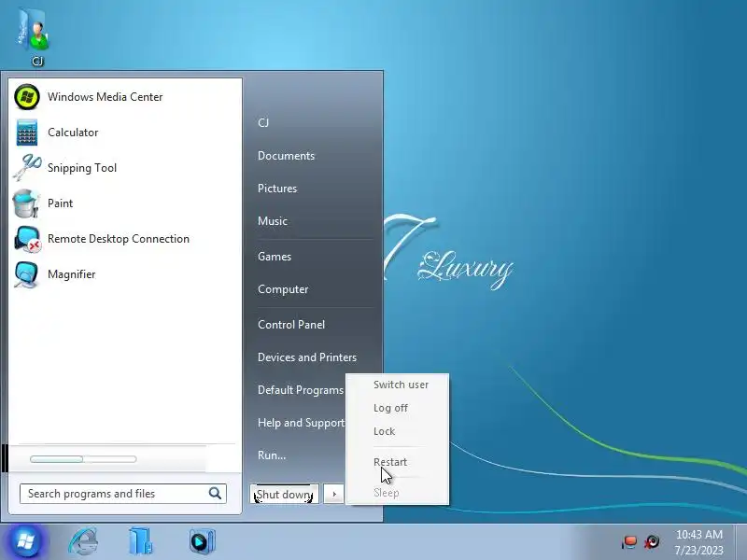This screenshot has height=560, width=747.
Task: Click the Paint label text
Action: [x=60, y=203]
